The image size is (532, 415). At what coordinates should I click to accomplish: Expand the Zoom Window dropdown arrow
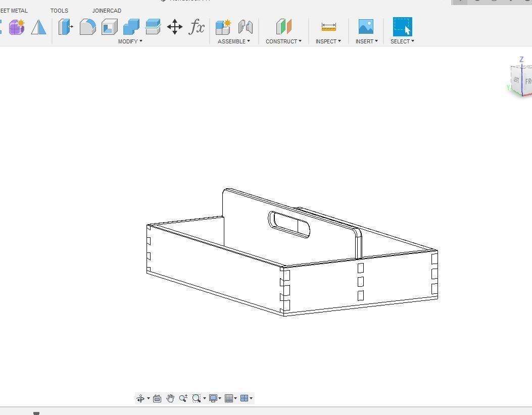(x=204, y=398)
